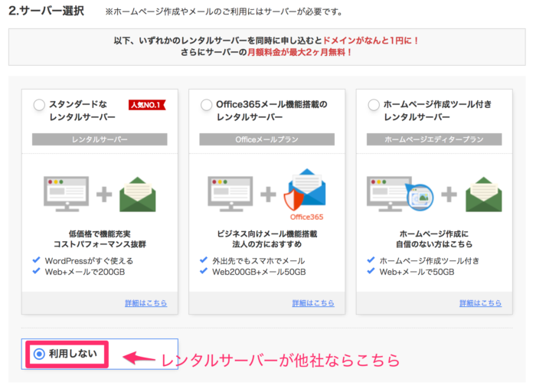
Task: Select the 利用しない radio button
Action: 39,354
